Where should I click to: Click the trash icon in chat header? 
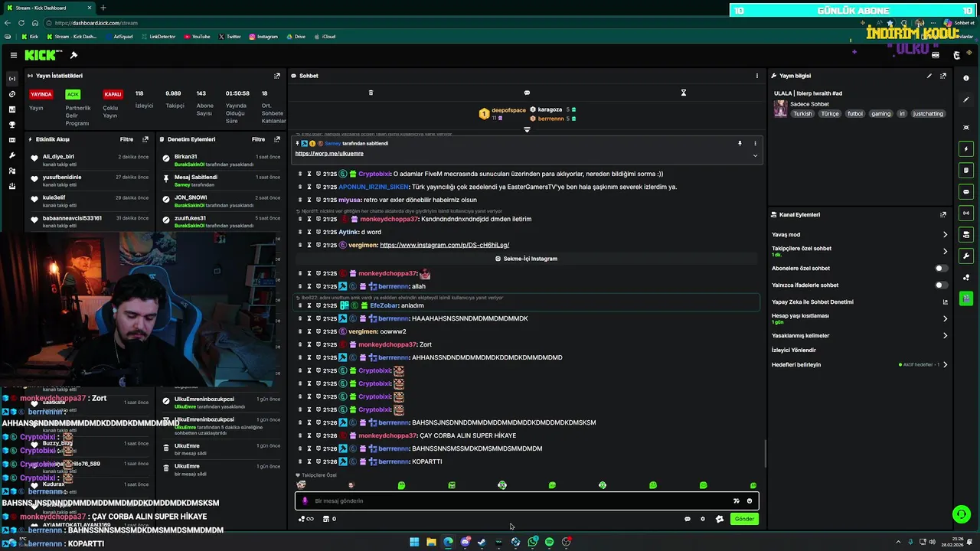coord(371,93)
